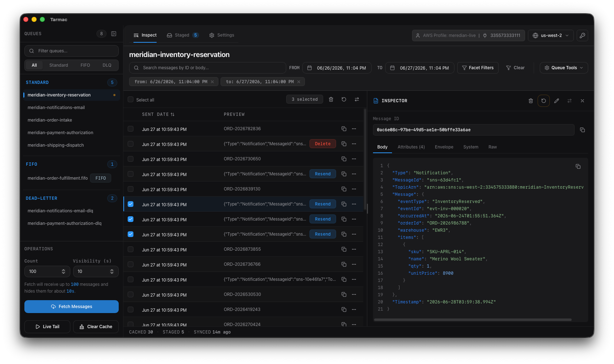This screenshot has height=364, width=614.
Task: Click the Search messages by ID field
Action: [207, 68]
